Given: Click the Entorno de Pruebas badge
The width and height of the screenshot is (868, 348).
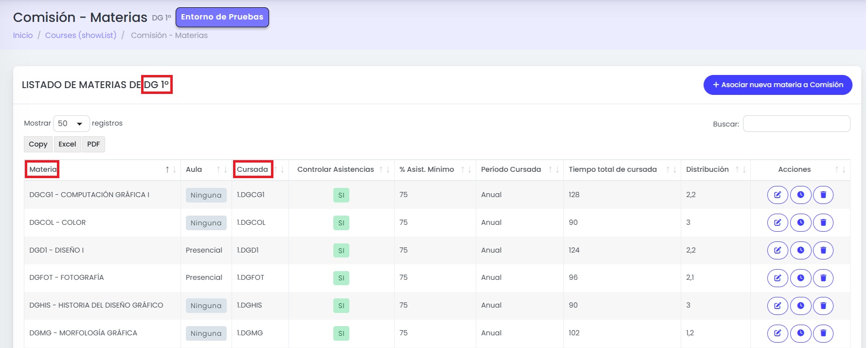Looking at the screenshot, I should pyautogui.click(x=222, y=17).
